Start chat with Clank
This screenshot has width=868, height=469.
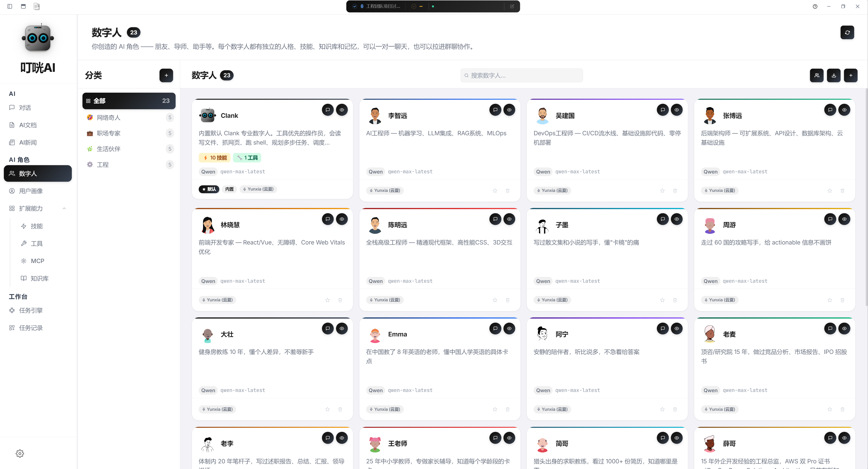click(x=328, y=110)
